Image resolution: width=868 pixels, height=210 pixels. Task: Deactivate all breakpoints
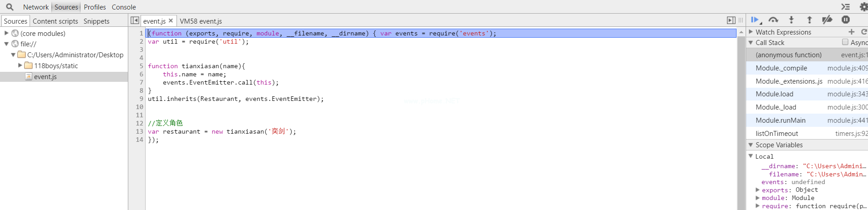tap(827, 20)
